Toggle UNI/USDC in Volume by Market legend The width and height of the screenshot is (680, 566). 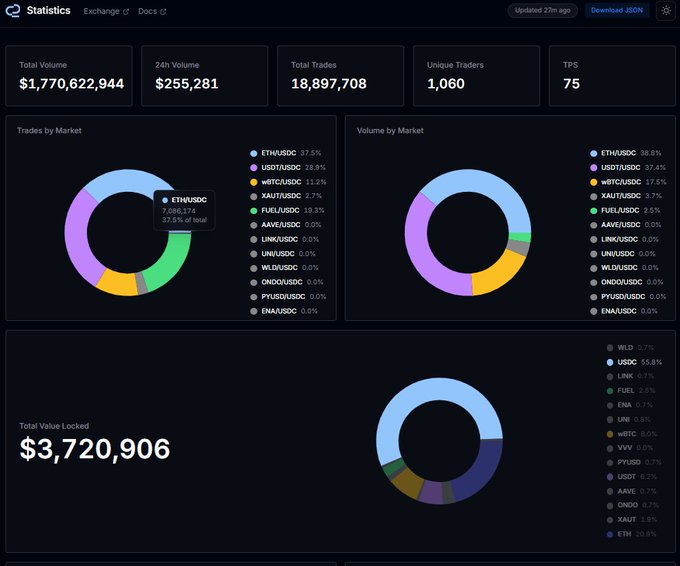pyautogui.click(x=623, y=253)
